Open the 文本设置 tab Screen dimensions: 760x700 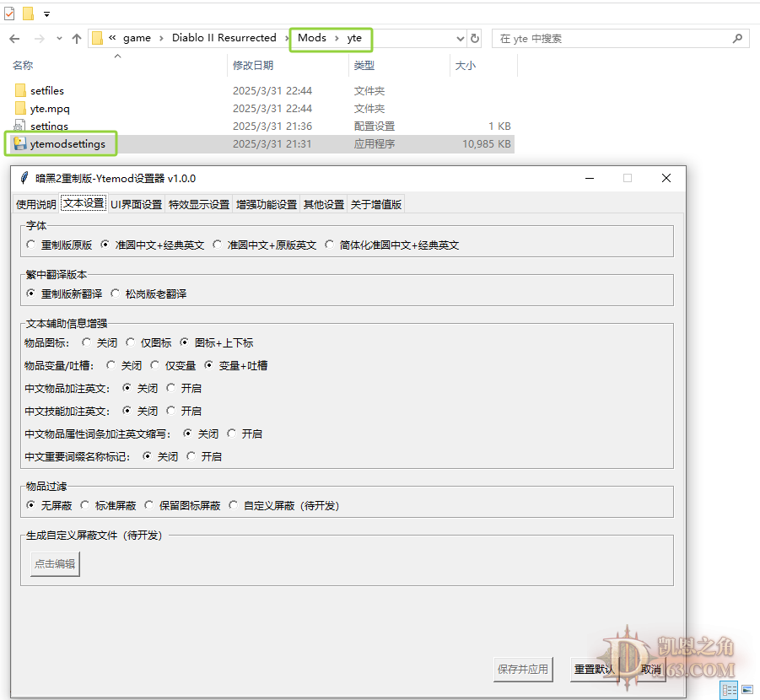(x=84, y=203)
